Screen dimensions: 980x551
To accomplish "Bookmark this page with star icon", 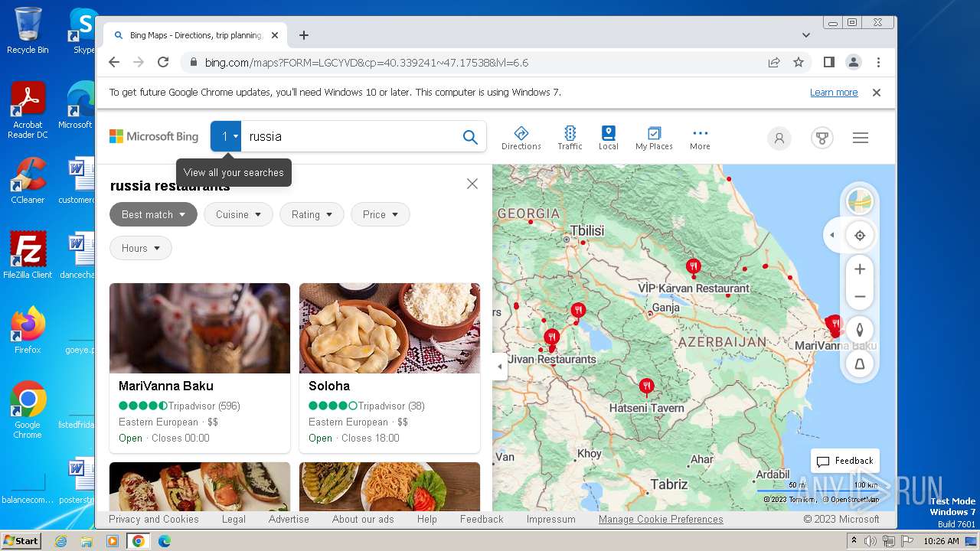I will (799, 63).
